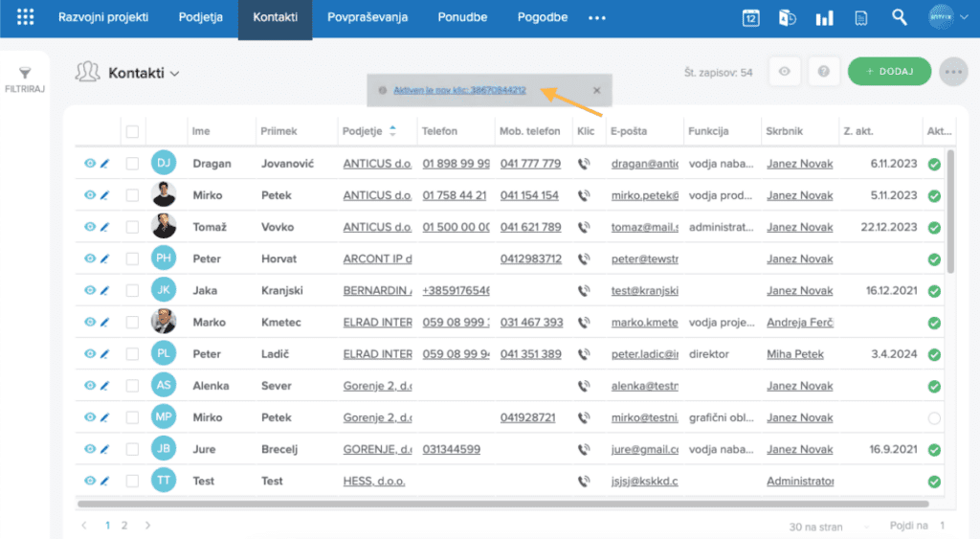Screen dimensions: 980x539
Task: Open the calendar icon in top bar
Action: point(751,18)
